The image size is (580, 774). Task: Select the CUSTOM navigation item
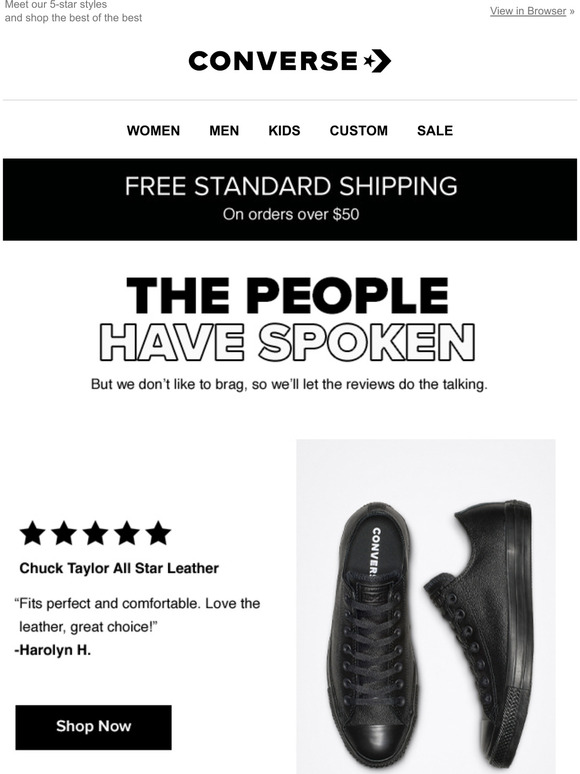(359, 130)
